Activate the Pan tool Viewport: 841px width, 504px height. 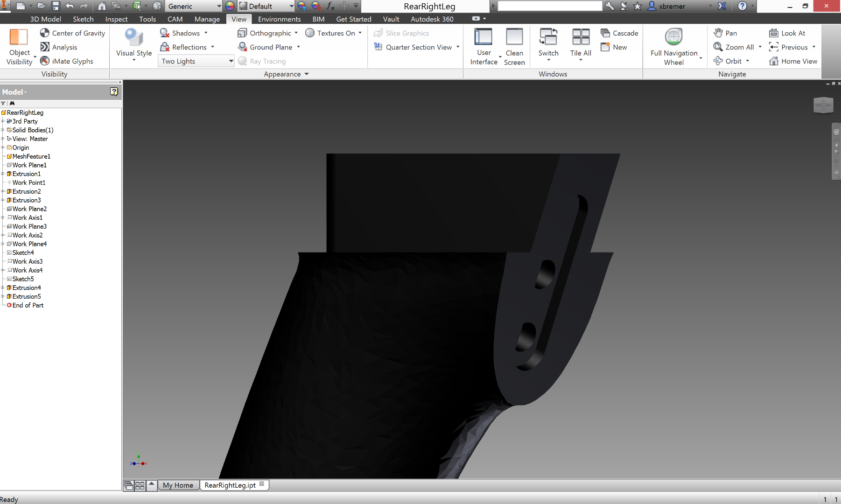pos(725,33)
